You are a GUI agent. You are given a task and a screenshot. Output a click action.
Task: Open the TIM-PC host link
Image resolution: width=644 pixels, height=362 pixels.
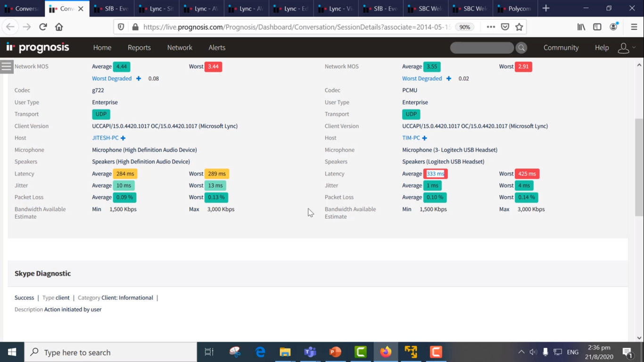[411, 138]
